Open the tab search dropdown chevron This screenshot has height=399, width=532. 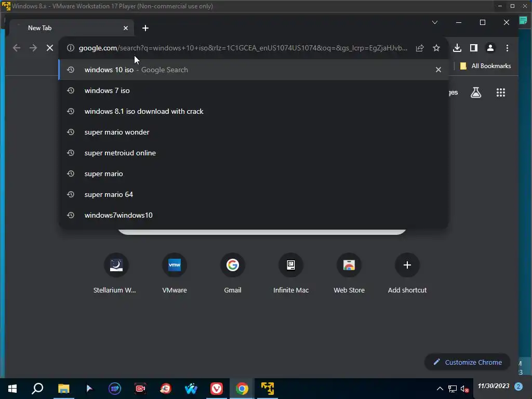(x=435, y=22)
